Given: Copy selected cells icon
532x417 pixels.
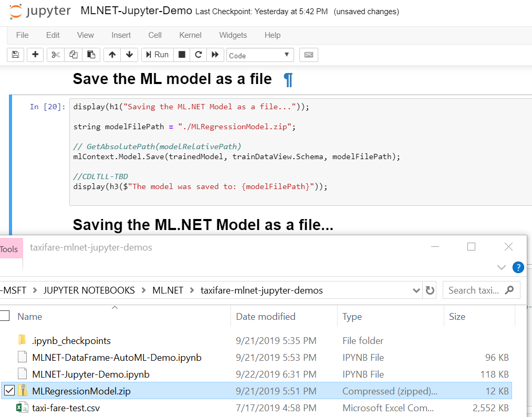Looking at the screenshot, I should click(74, 55).
